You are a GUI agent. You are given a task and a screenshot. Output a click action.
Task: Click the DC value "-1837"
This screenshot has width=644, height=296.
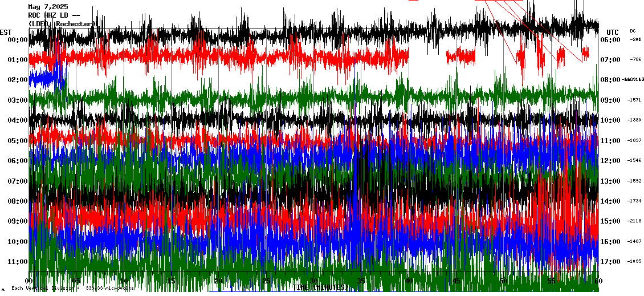pos(634,140)
